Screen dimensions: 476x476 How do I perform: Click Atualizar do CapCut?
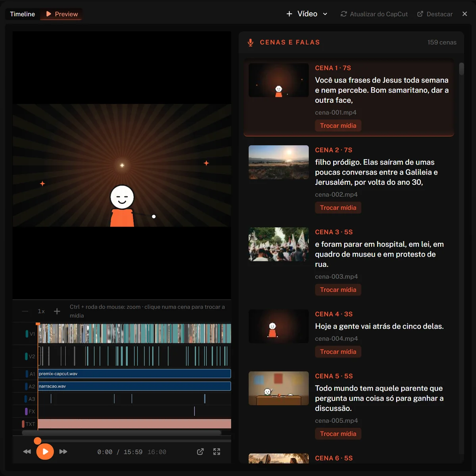(374, 14)
